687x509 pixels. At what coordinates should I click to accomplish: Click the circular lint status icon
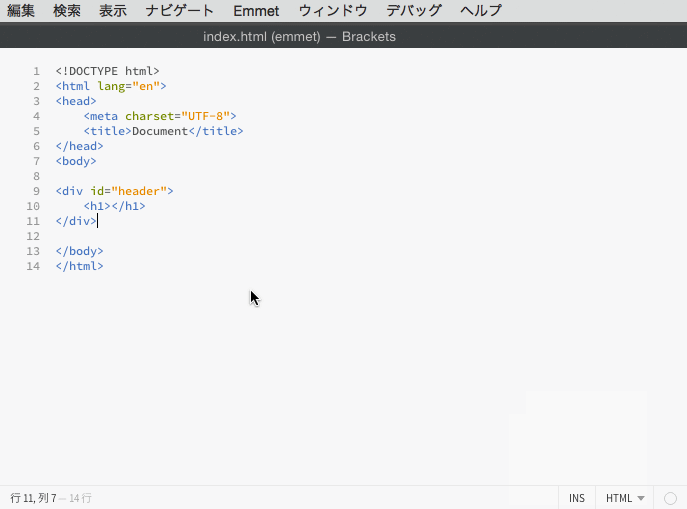[x=670, y=498]
